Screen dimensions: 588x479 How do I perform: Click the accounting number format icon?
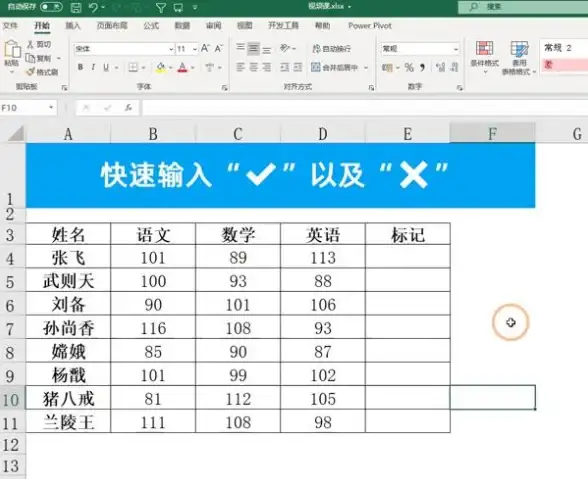[x=387, y=68]
